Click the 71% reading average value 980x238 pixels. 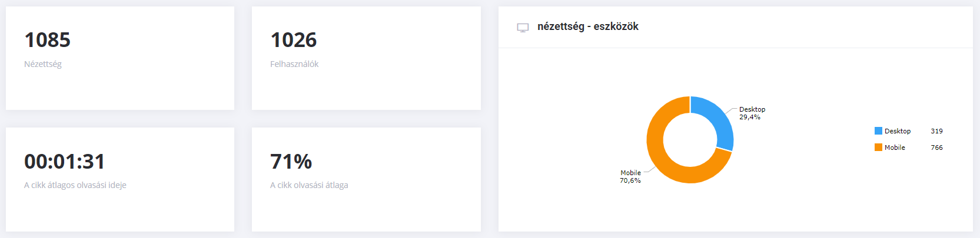(291, 161)
